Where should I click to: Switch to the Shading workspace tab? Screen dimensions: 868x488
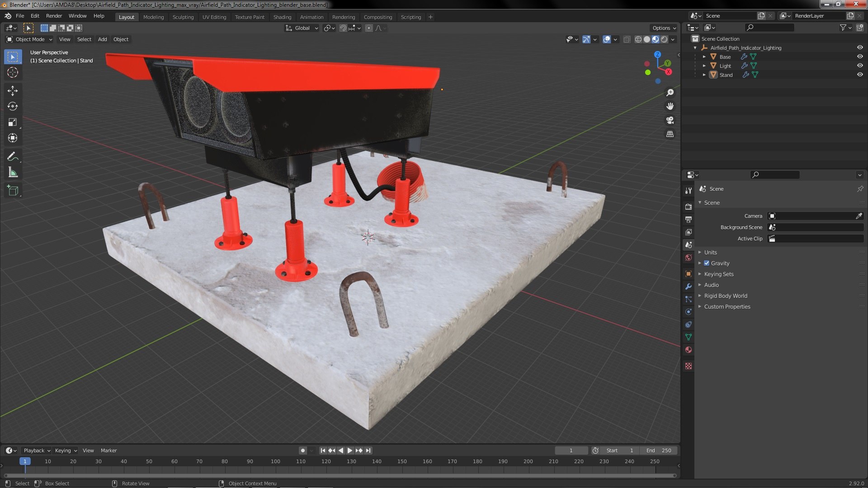pyautogui.click(x=282, y=17)
